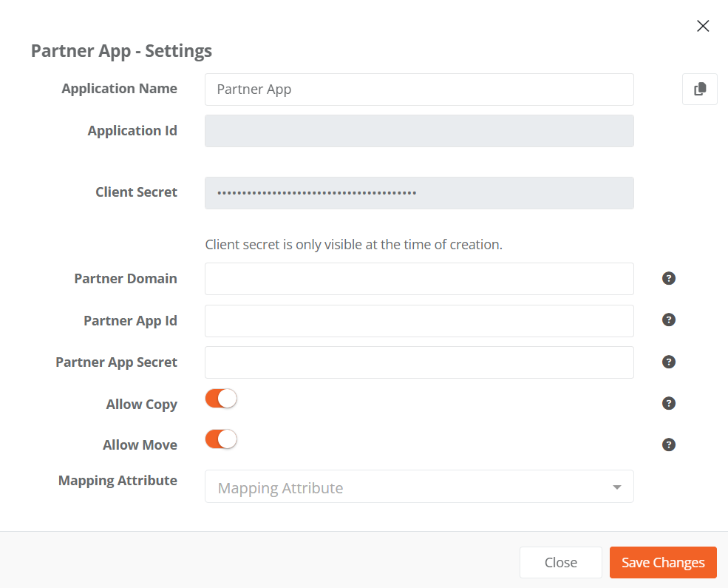The width and height of the screenshot is (728, 588).
Task: Disable the Allow Copy toggle
Action: (220, 398)
